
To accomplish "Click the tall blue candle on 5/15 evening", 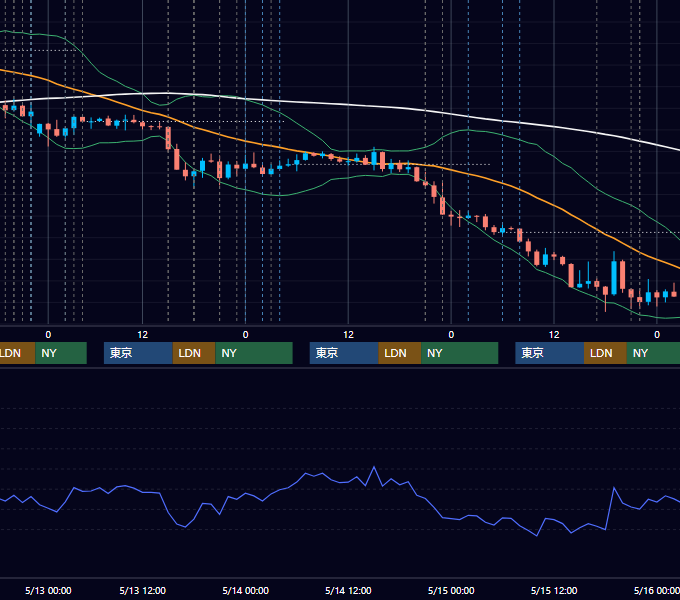I will (614, 277).
